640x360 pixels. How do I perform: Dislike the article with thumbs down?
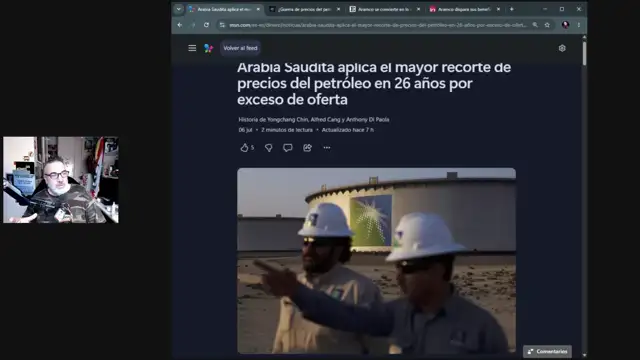pos(269,148)
